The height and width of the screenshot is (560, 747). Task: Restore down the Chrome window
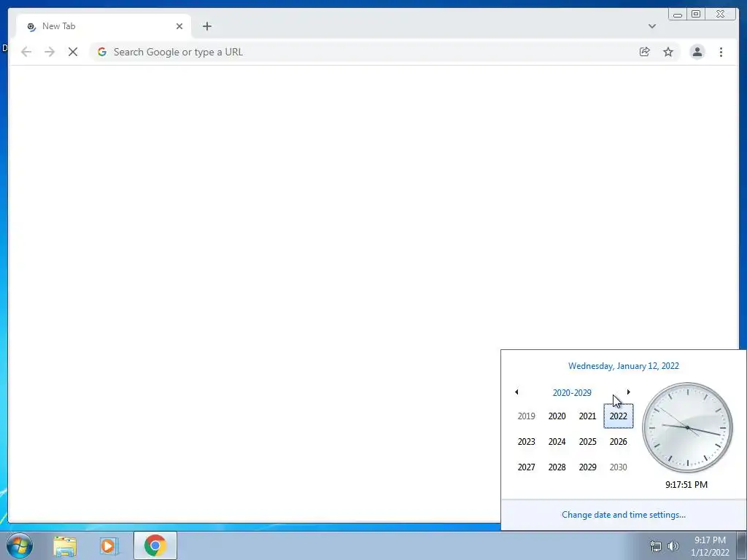coord(695,15)
